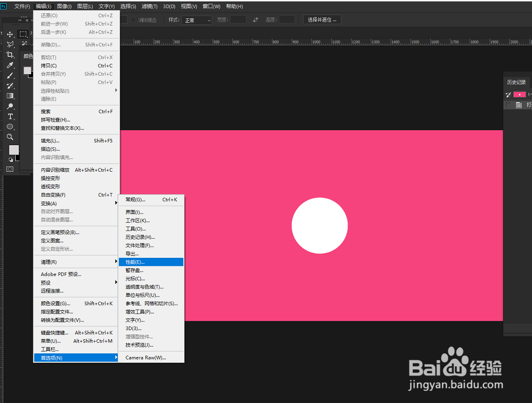Image resolution: width=532 pixels, height=403 pixels.
Task: Close the toolbar panel with X
Action: [27, 20]
